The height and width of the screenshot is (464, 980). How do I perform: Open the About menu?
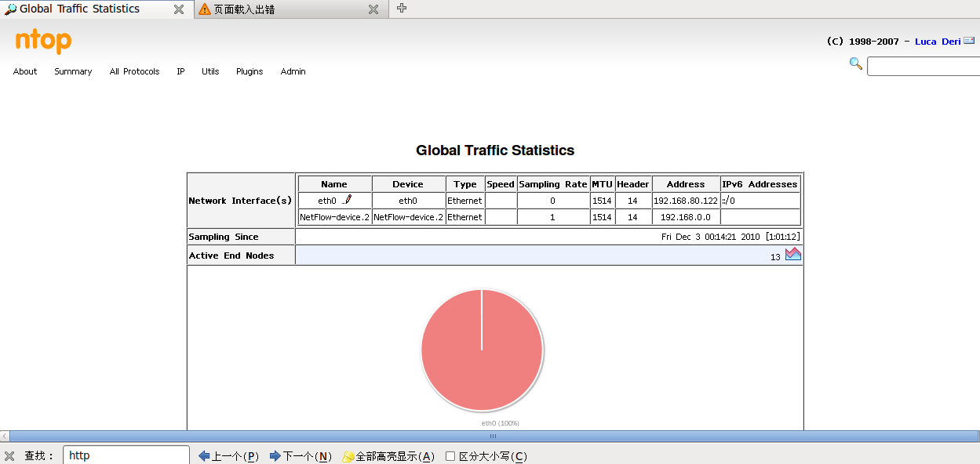[x=25, y=71]
